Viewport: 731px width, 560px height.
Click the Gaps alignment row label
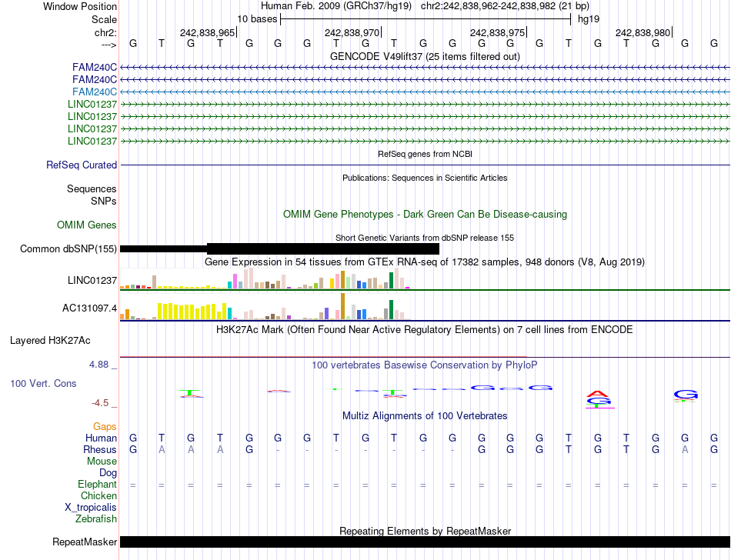[x=105, y=426]
